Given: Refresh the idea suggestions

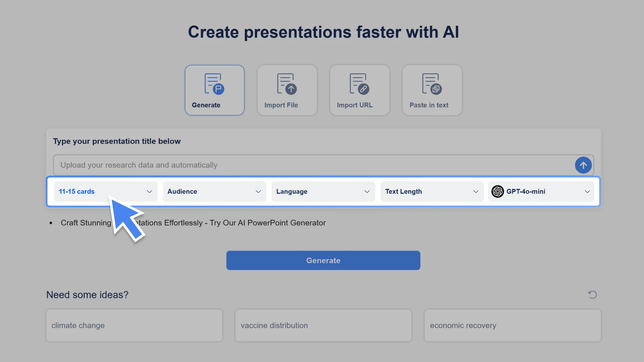Looking at the screenshot, I should [593, 295].
